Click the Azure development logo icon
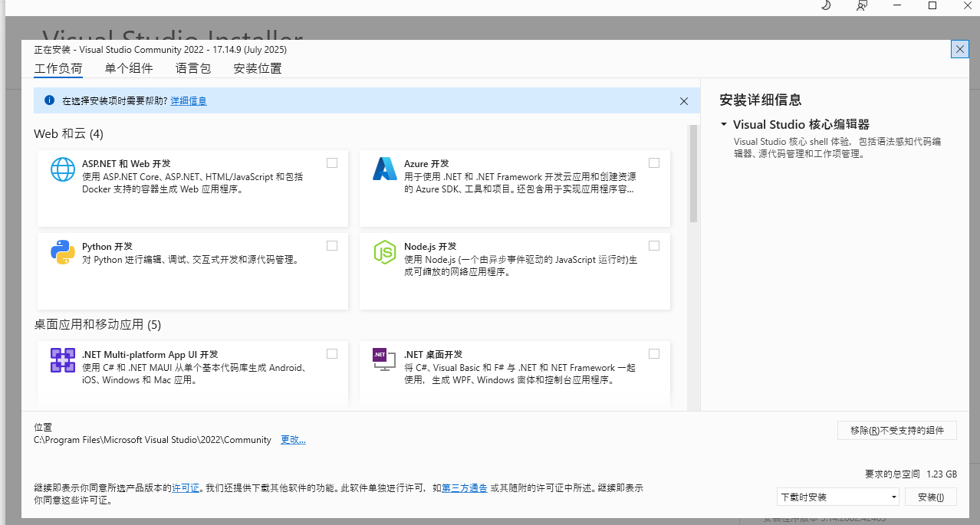 point(384,169)
